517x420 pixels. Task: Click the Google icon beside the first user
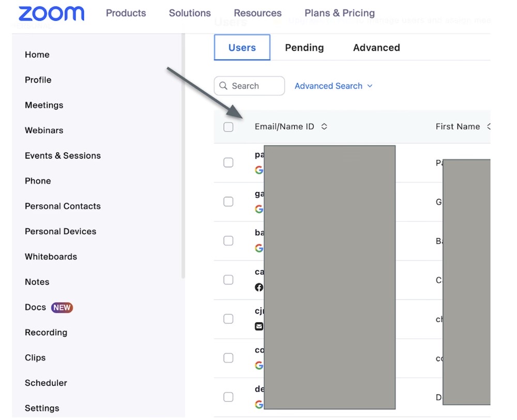(x=259, y=170)
